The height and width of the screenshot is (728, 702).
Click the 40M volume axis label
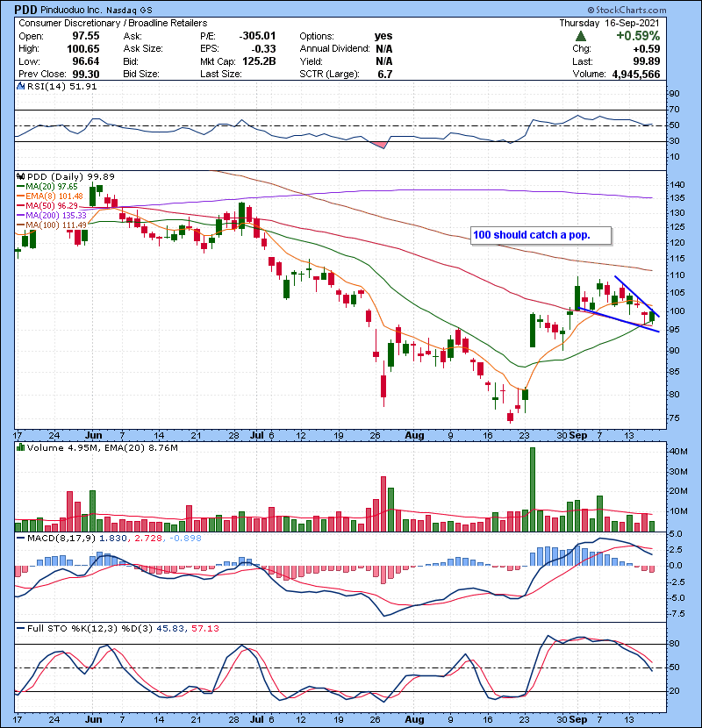(x=678, y=452)
